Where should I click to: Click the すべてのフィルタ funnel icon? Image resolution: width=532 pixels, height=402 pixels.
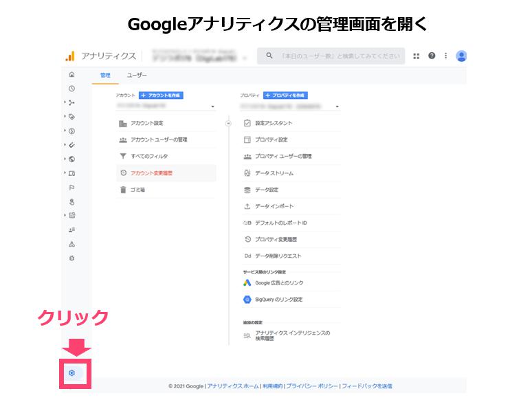pos(123,156)
